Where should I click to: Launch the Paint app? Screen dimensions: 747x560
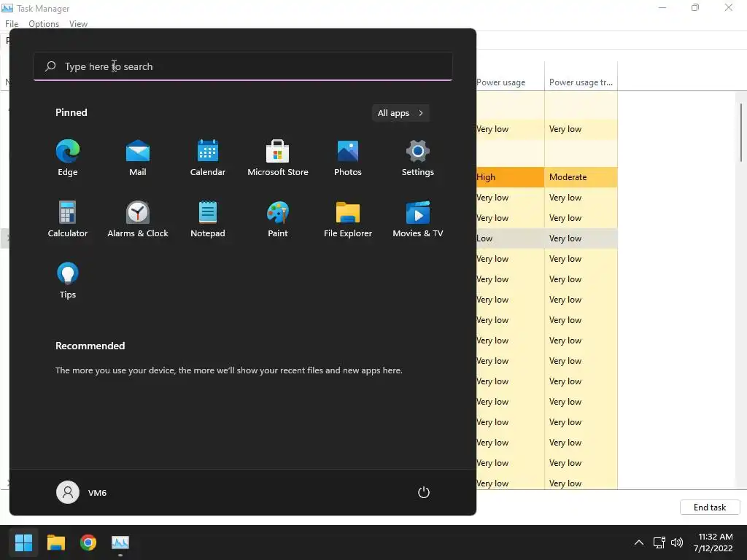278,219
